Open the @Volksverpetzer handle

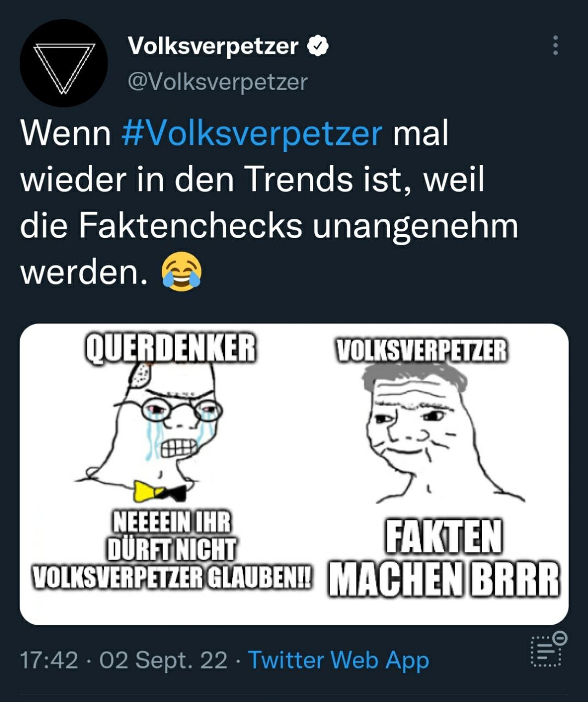click(x=218, y=82)
